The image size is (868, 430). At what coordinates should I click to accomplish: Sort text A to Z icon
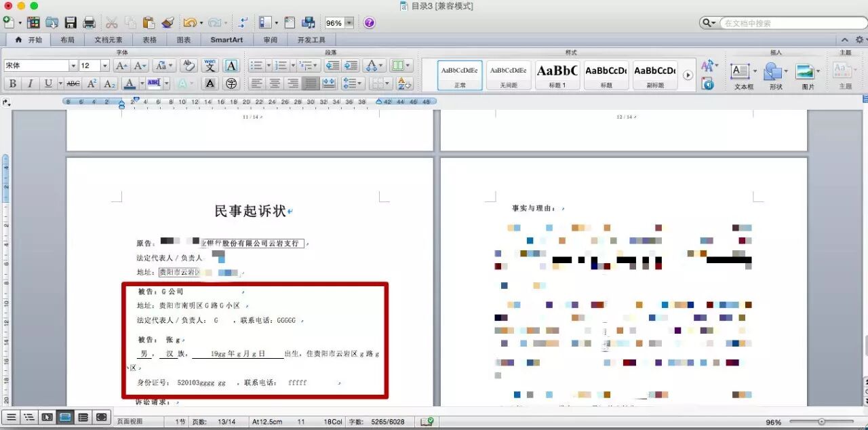[x=404, y=83]
